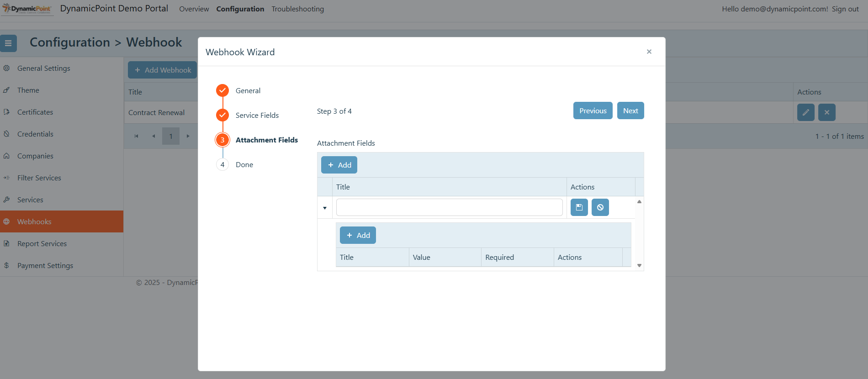Viewport: 868px width, 379px height.
Task: Open the Configuration menu
Action: coord(240,9)
